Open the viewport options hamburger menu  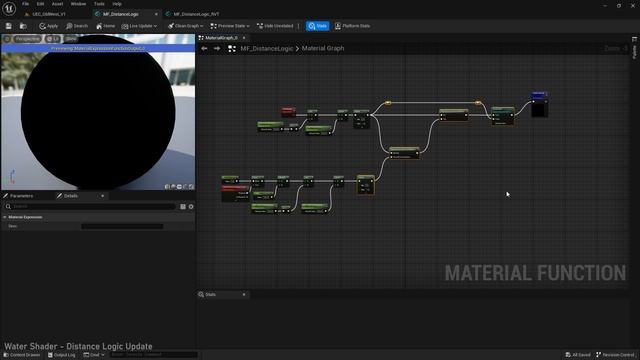(x=7, y=39)
